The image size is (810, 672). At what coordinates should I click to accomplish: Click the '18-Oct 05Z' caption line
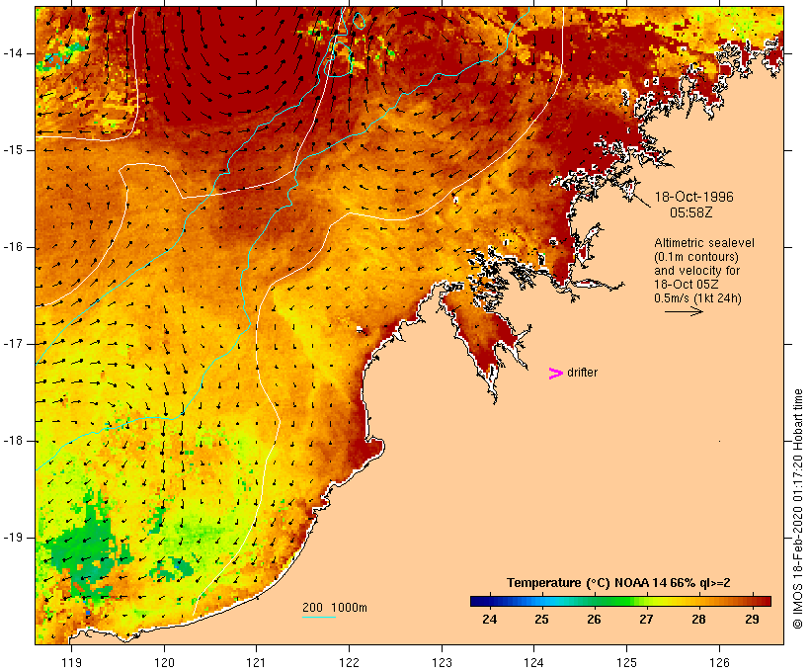[686, 285]
